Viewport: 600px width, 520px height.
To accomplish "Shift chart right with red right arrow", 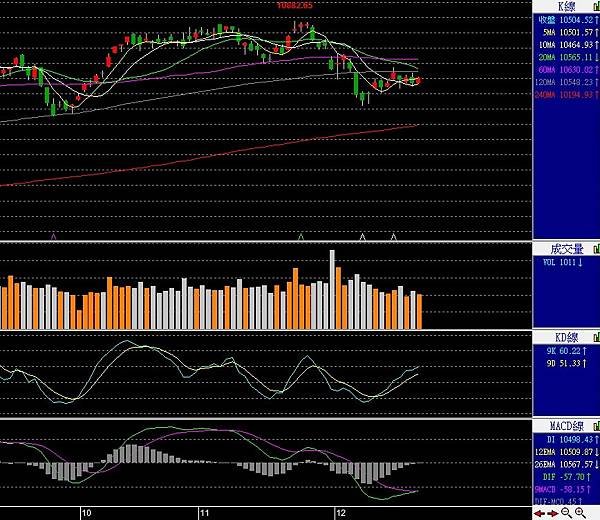I will click(x=553, y=513).
